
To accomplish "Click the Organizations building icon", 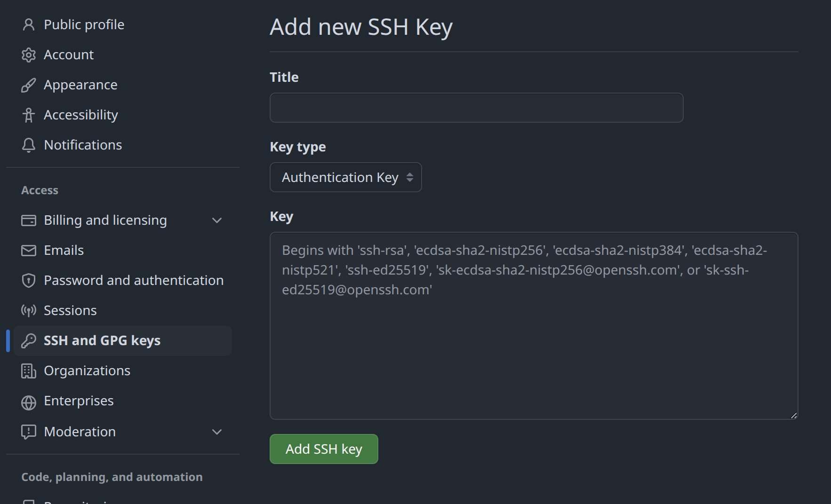I will pos(29,371).
